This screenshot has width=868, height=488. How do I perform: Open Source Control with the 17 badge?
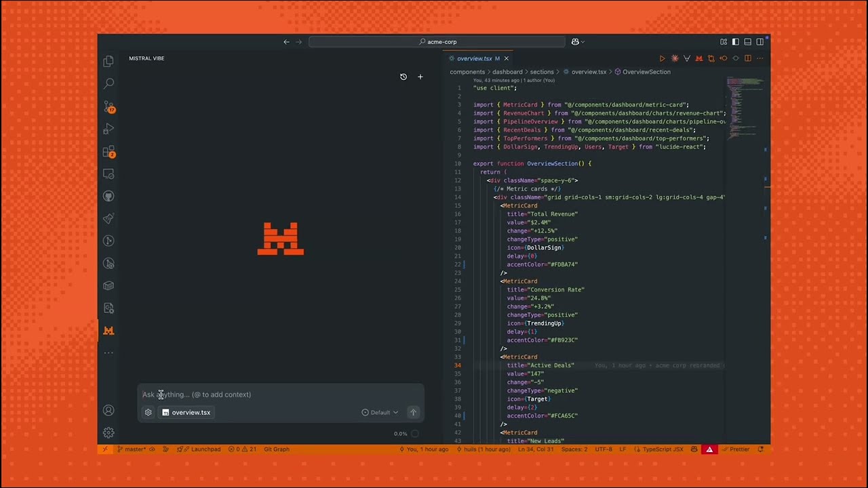(108, 107)
